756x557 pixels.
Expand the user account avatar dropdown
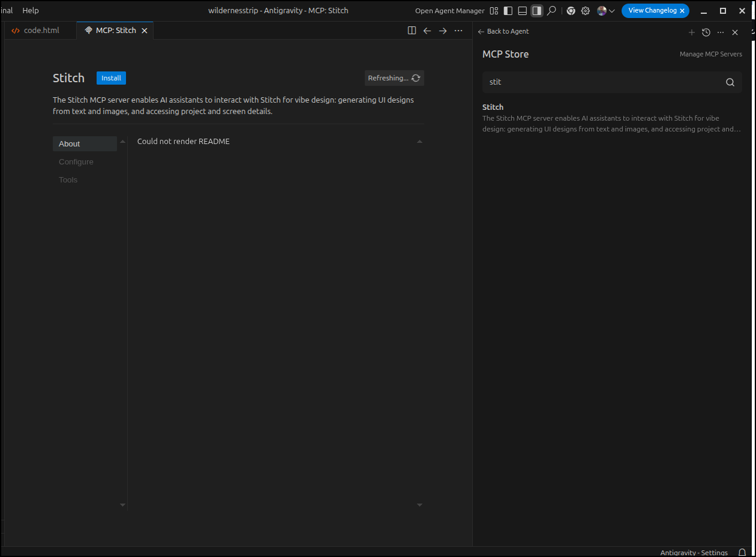pyautogui.click(x=605, y=11)
